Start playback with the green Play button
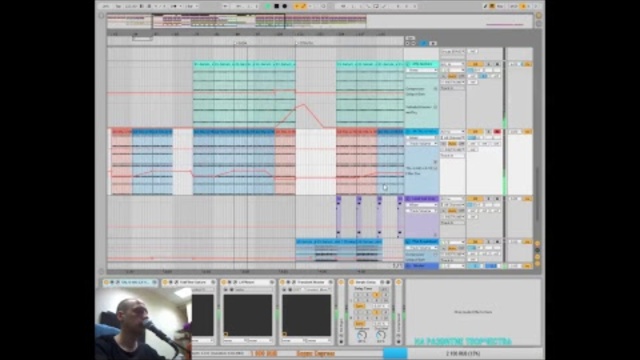640x360 pixels. click(x=268, y=6)
